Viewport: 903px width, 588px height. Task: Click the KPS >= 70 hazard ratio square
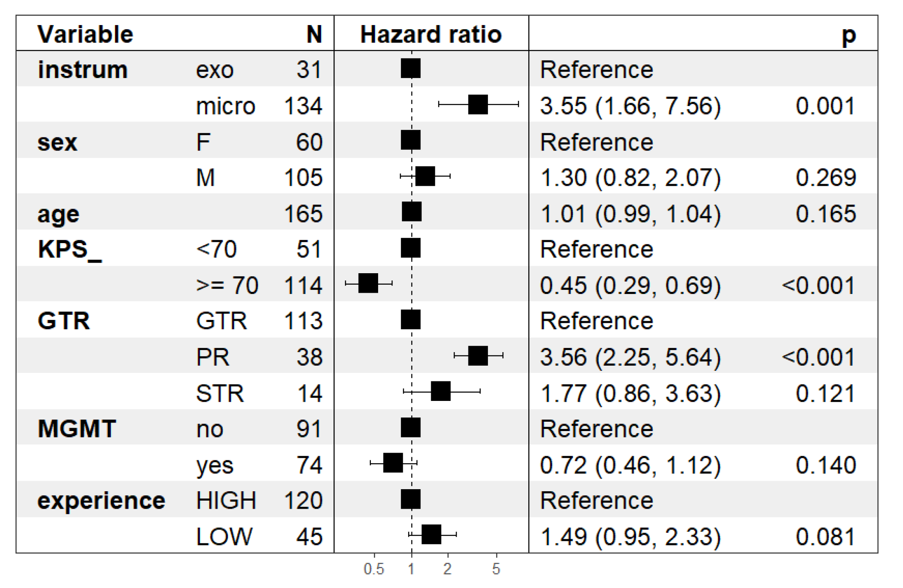tap(368, 283)
